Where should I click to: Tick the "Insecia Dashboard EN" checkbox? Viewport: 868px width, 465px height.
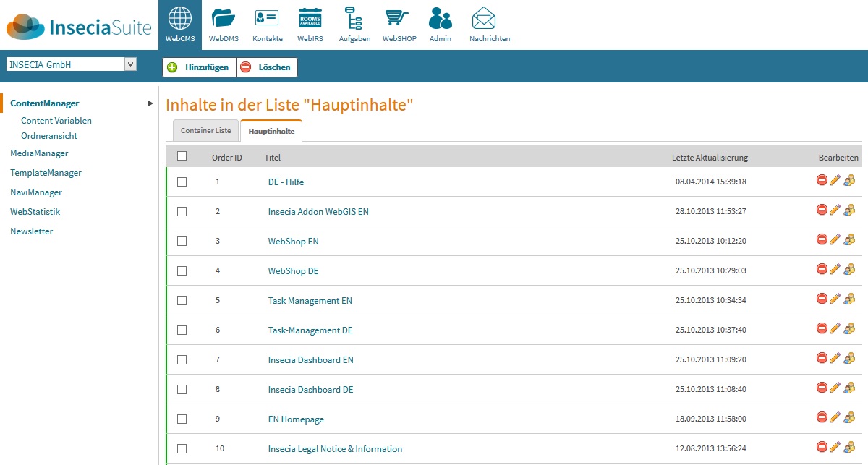[x=182, y=360]
